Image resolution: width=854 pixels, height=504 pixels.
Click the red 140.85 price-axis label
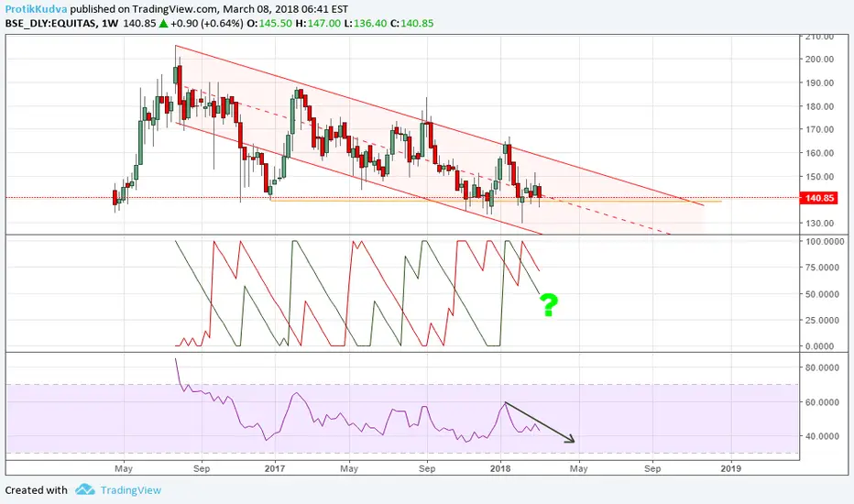tap(819, 198)
